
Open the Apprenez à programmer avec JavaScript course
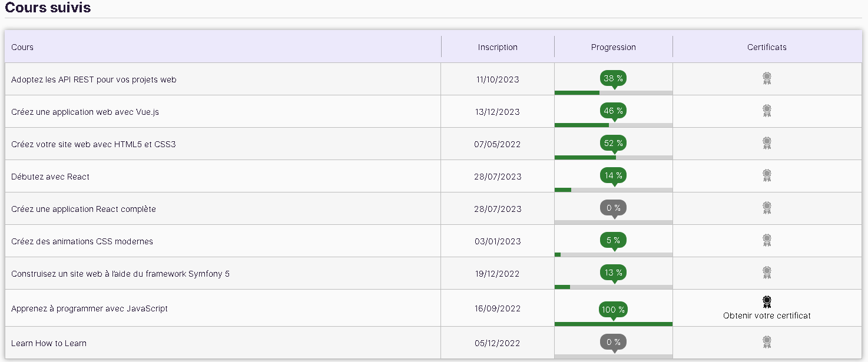(90, 308)
